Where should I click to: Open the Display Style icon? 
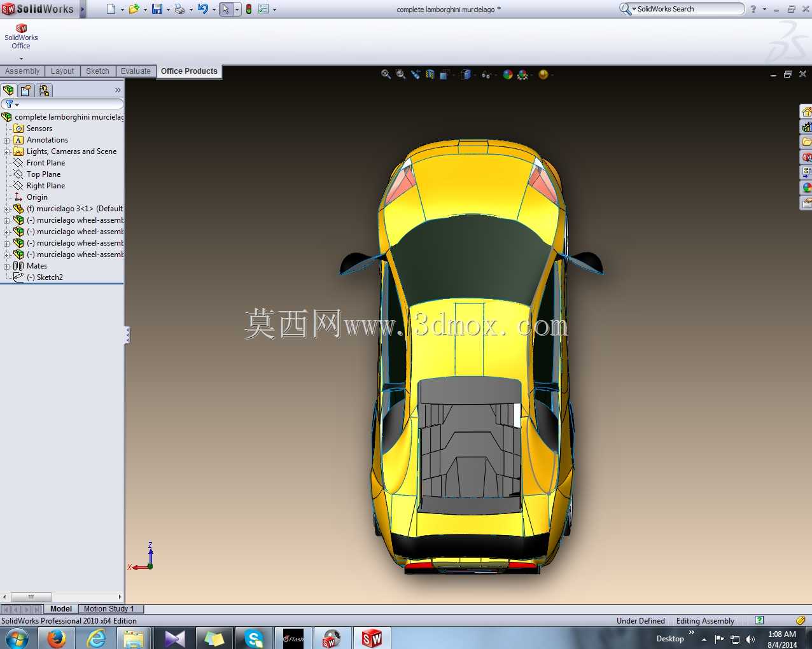click(x=466, y=74)
